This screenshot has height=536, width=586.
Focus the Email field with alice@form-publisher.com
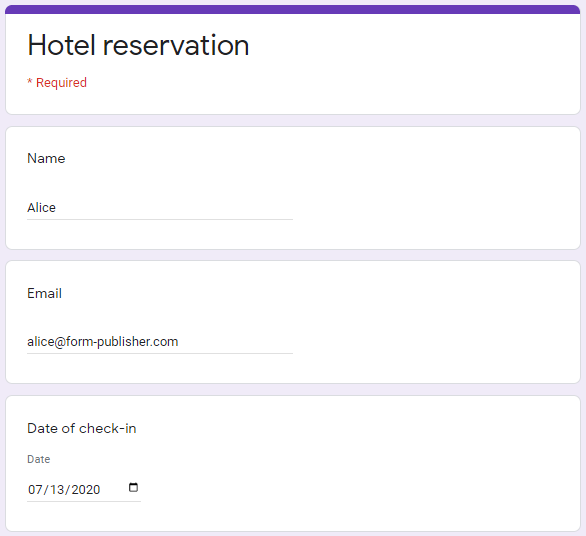coord(160,342)
